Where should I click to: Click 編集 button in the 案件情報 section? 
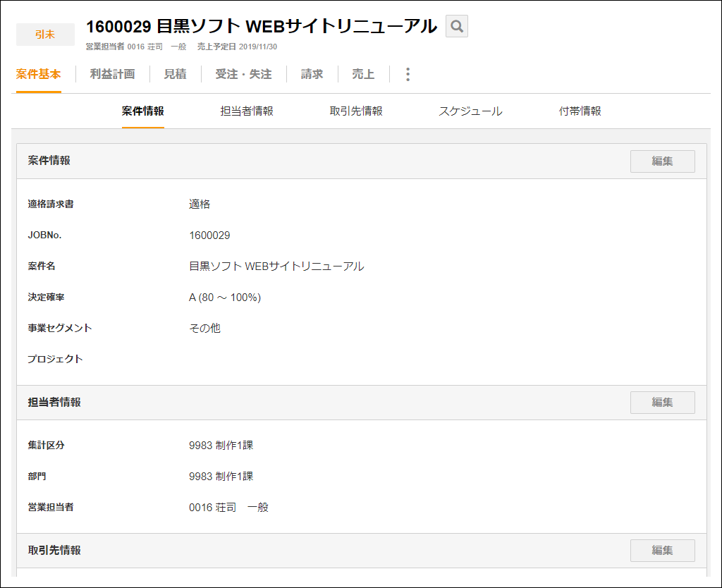tap(662, 161)
